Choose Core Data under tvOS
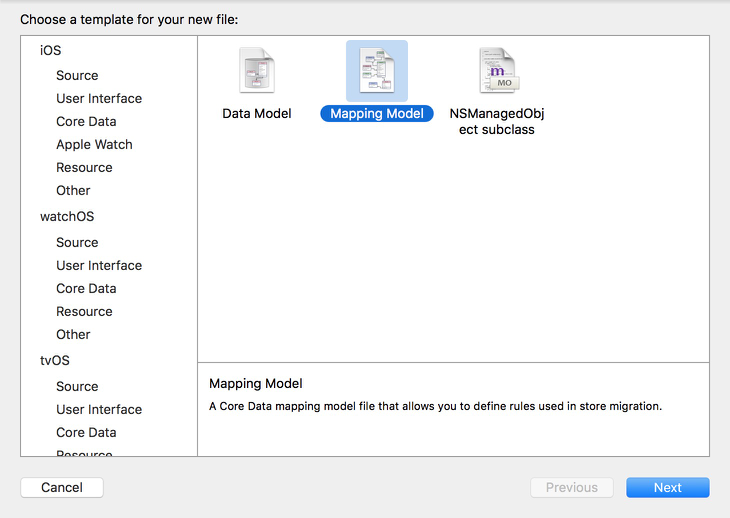The image size is (730, 518). click(86, 432)
